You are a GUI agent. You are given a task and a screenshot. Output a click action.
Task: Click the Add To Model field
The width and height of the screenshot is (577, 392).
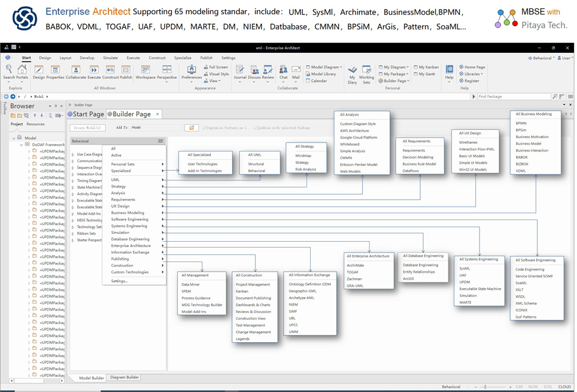157,127
